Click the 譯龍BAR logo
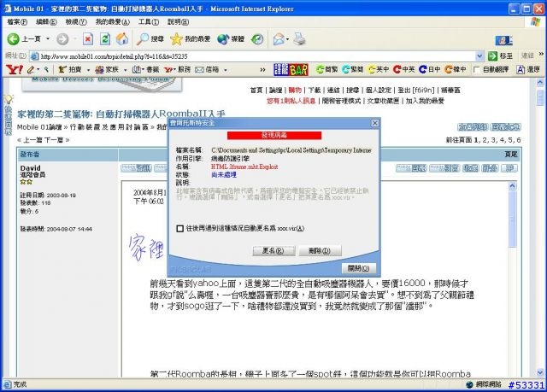This screenshot has width=547, height=392. tap(291, 70)
